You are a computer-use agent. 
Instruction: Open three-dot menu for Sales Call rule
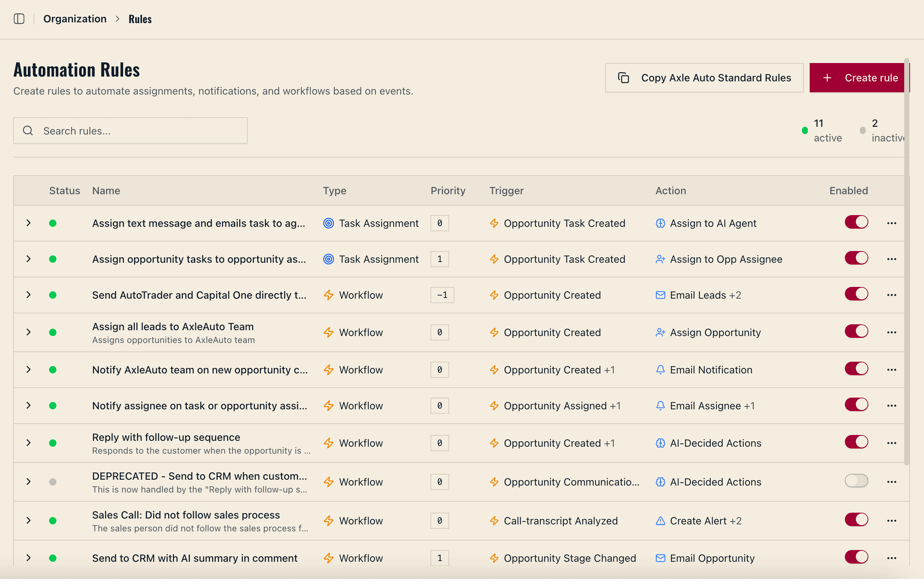891,521
